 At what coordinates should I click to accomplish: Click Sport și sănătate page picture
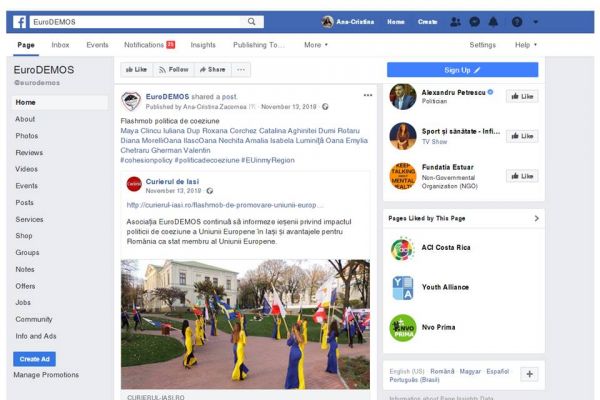click(x=403, y=136)
